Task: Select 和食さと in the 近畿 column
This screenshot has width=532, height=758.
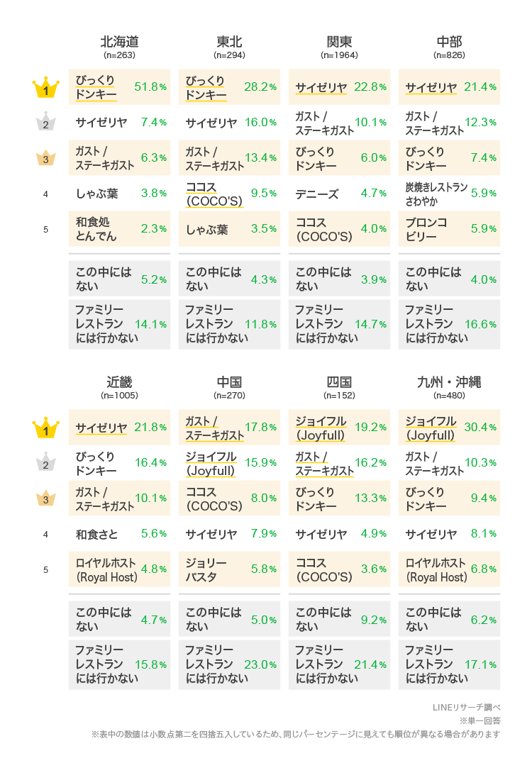Action: pyautogui.click(x=96, y=534)
